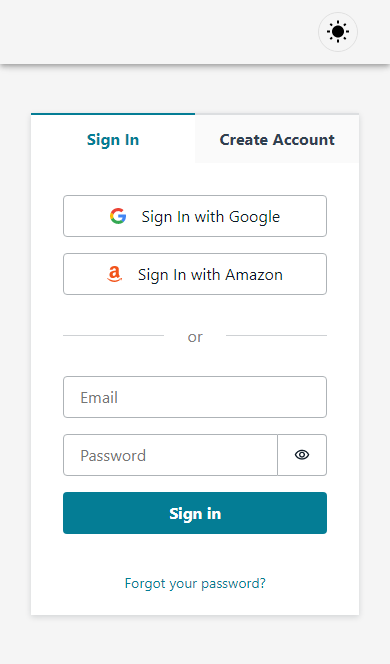
Task: Focus the Password input field
Action: 170,455
